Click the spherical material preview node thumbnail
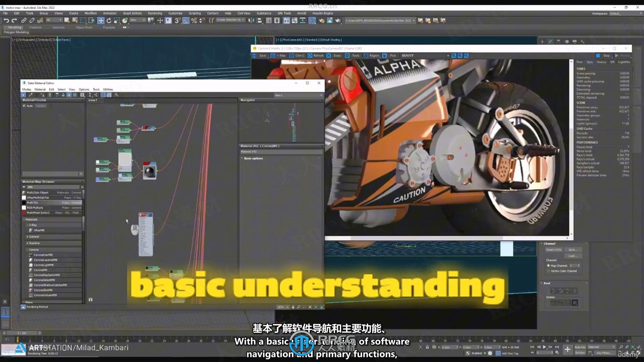 coord(150,172)
